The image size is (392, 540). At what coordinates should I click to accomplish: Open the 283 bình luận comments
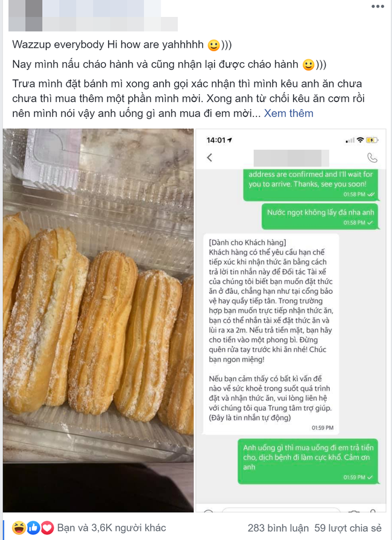(x=278, y=528)
